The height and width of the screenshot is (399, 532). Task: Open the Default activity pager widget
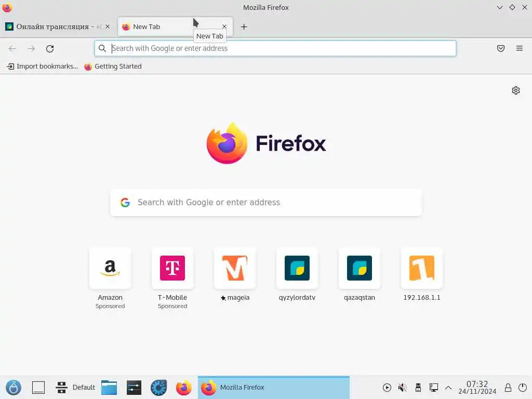pyautogui.click(x=75, y=388)
